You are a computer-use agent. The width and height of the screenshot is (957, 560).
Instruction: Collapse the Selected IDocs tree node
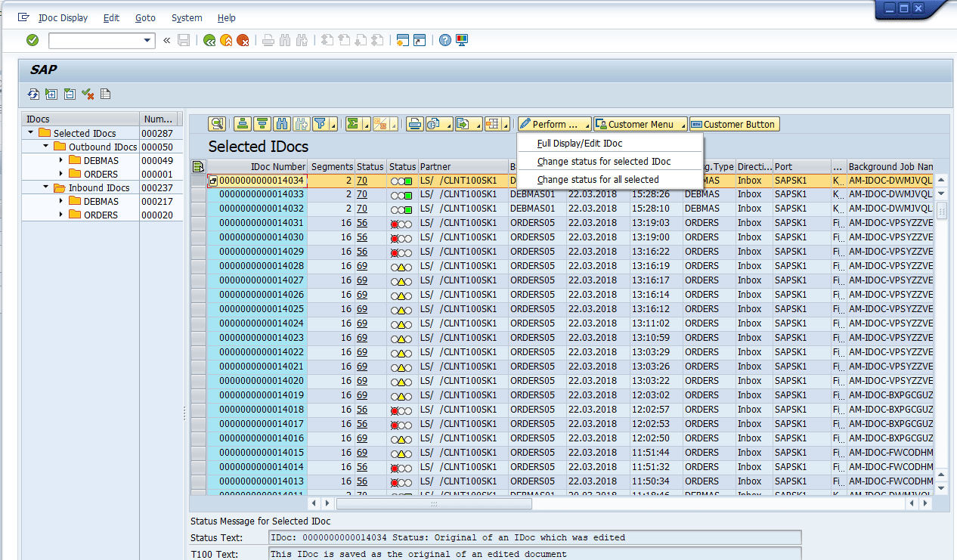(x=30, y=133)
